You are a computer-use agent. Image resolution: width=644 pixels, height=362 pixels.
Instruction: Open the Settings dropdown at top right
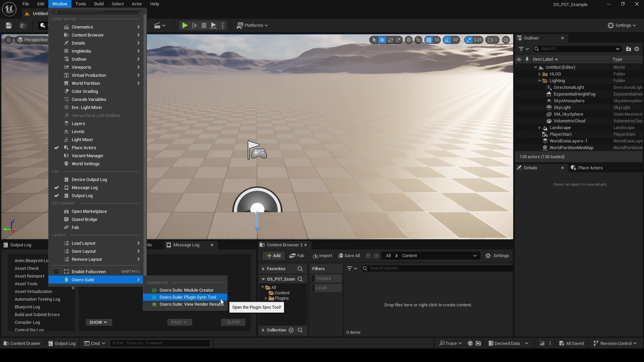622,25
